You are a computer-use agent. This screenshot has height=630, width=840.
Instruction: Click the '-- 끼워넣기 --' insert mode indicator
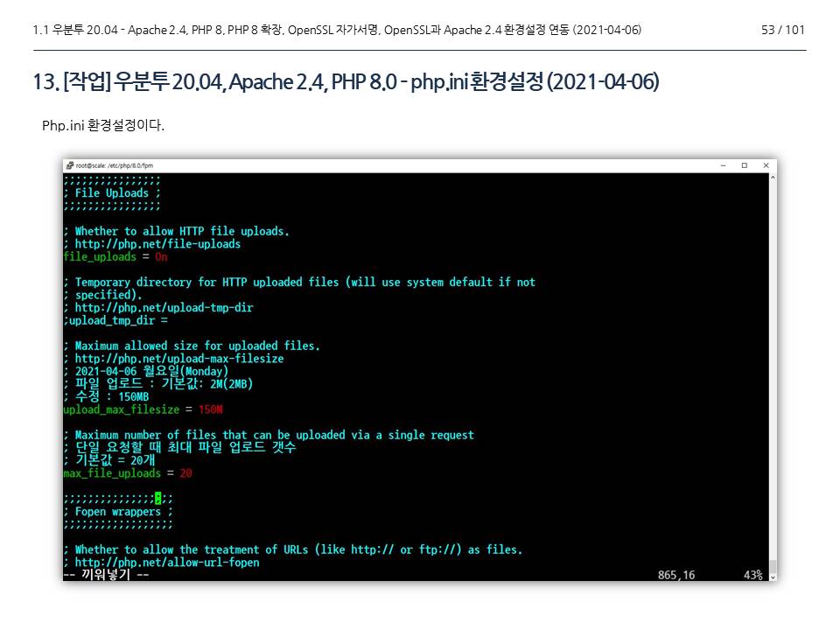click(x=106, y=575)
